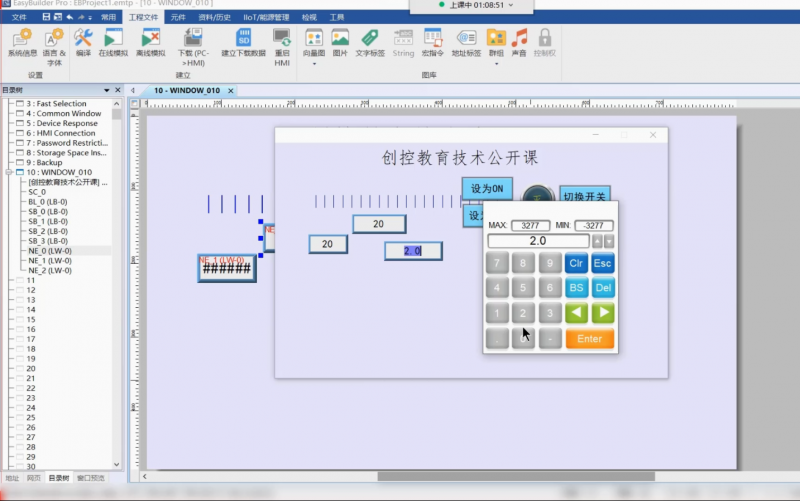Select 3 : Fast Selection window
800x501 pixels.
click(x=56, y=104)
